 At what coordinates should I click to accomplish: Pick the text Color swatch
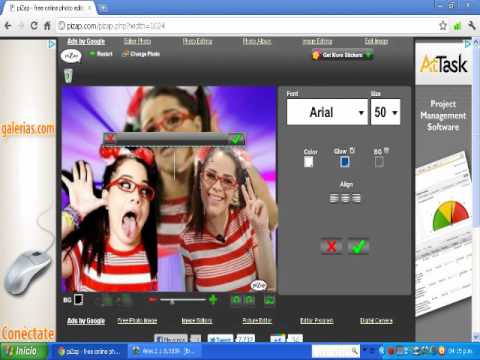pyautogui.click(x=309, y=162)
